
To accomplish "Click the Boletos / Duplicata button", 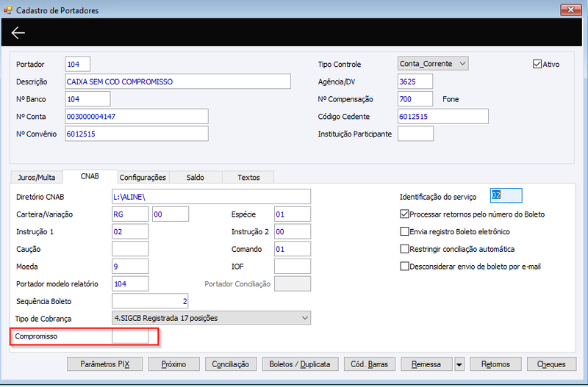I will (300, 364).
